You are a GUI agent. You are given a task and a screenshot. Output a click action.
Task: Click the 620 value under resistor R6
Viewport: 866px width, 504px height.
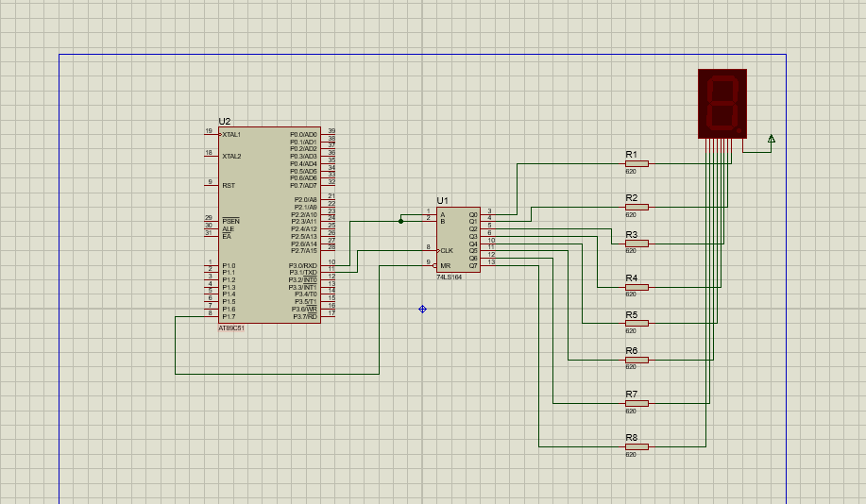[x=631, y=367]
